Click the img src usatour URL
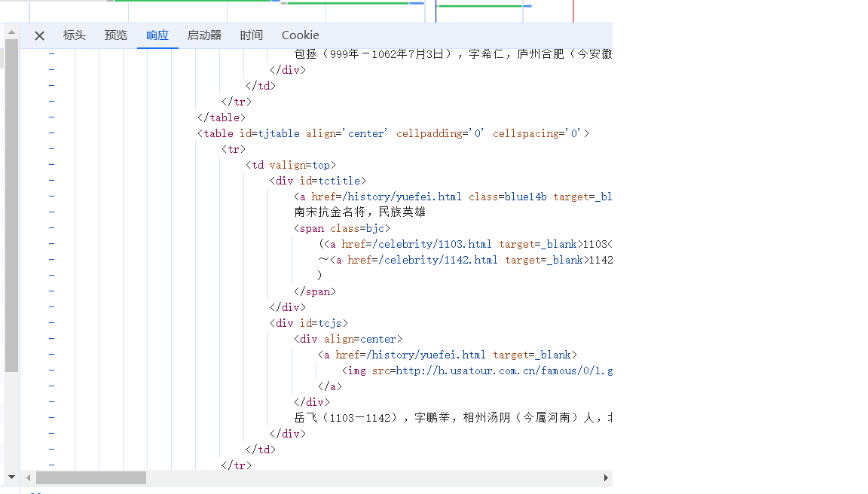The width and height of the screenshot is (868, 494). (504, 370)
